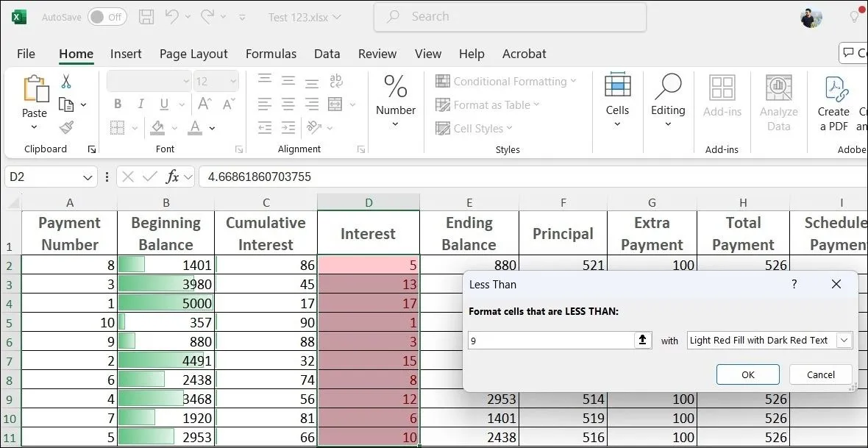868x448 pixels.
Task: Toggle Middle Align
Action: tap(288, 82)
